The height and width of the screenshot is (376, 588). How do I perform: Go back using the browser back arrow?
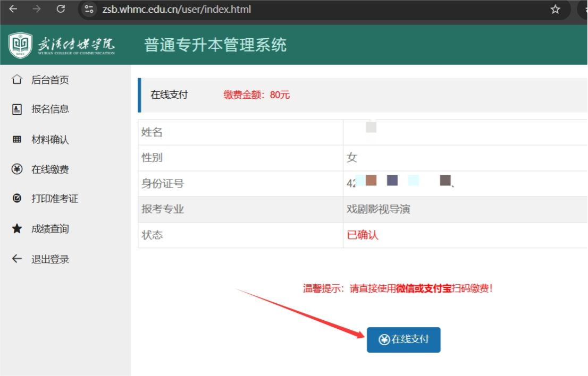(13, 9)
